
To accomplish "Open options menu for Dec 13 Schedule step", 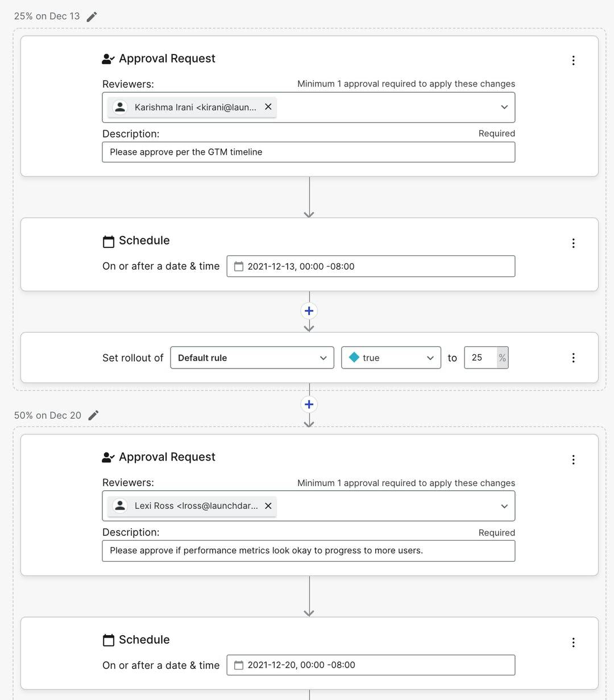I will (x=573, y=243).
